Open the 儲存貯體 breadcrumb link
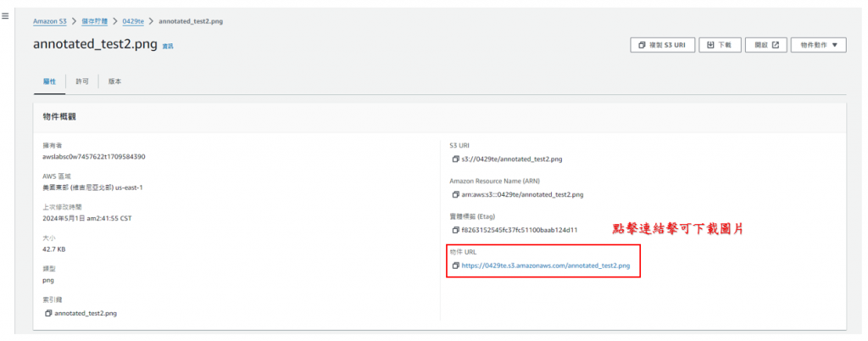The image size is (868, 341). pyautogui.click(x=95, y=21)
